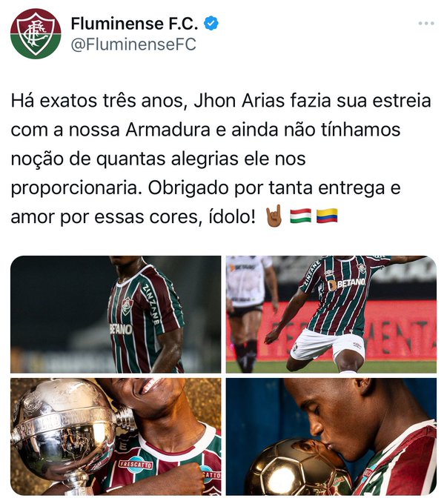Screen dimensions: 447x504
Task: Open the Fluminense F.C. profile avatar
Action: tap(36, 34)
